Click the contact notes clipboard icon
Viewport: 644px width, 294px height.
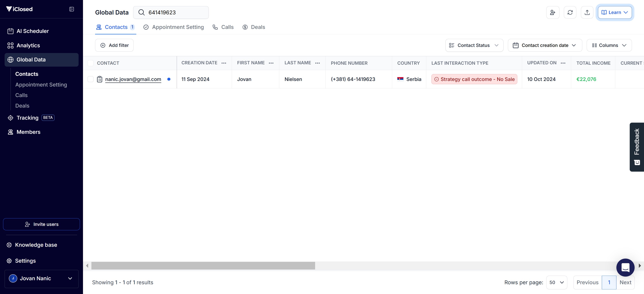coord(99,79)
